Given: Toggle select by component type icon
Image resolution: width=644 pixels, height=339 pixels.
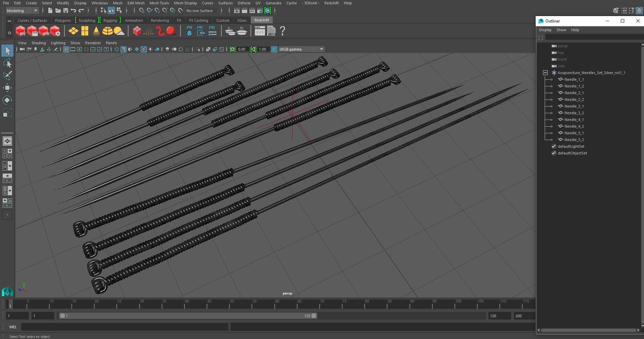Looking at the screenshot, I should 119,11.
